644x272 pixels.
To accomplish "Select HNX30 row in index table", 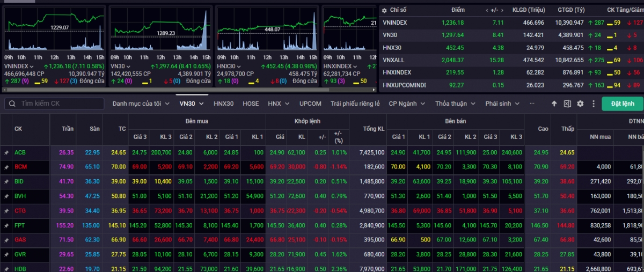I will click(511, 47).
